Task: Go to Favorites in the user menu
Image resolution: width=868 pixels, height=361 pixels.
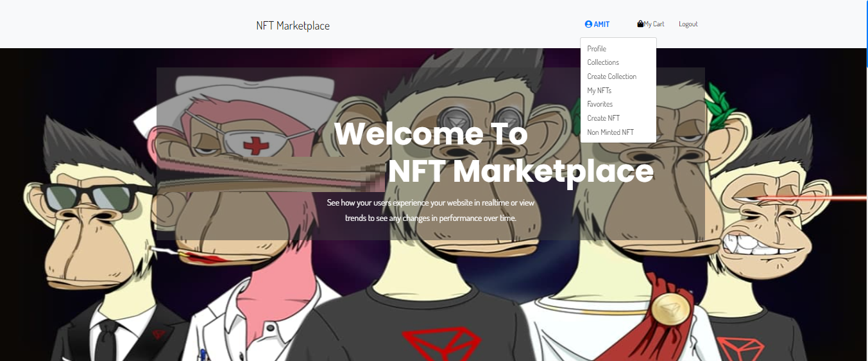Action: pos(600,104)
